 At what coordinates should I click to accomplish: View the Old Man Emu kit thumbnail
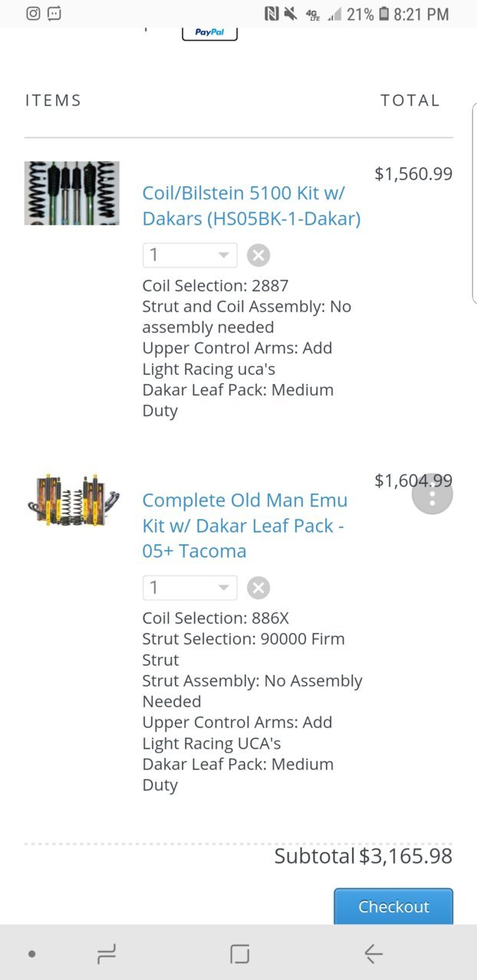click(x=72, y=500)
